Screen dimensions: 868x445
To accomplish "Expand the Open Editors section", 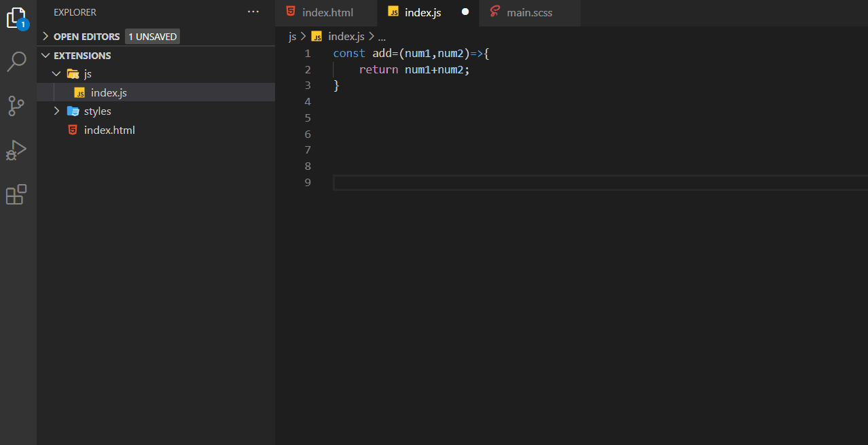I will (43, 36).
